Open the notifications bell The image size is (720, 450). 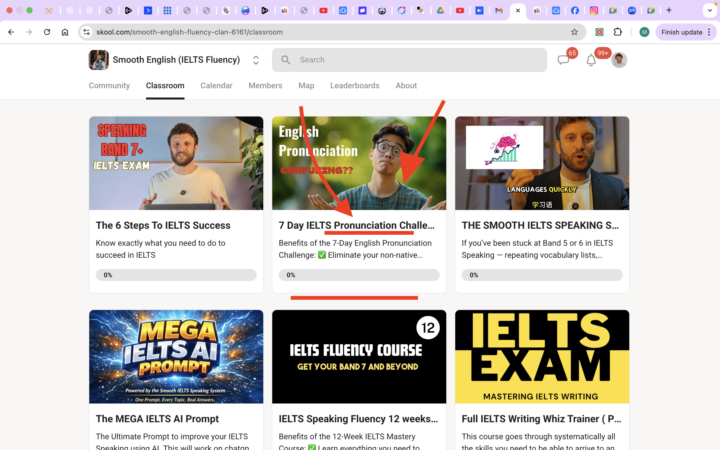tap(591, 60)
